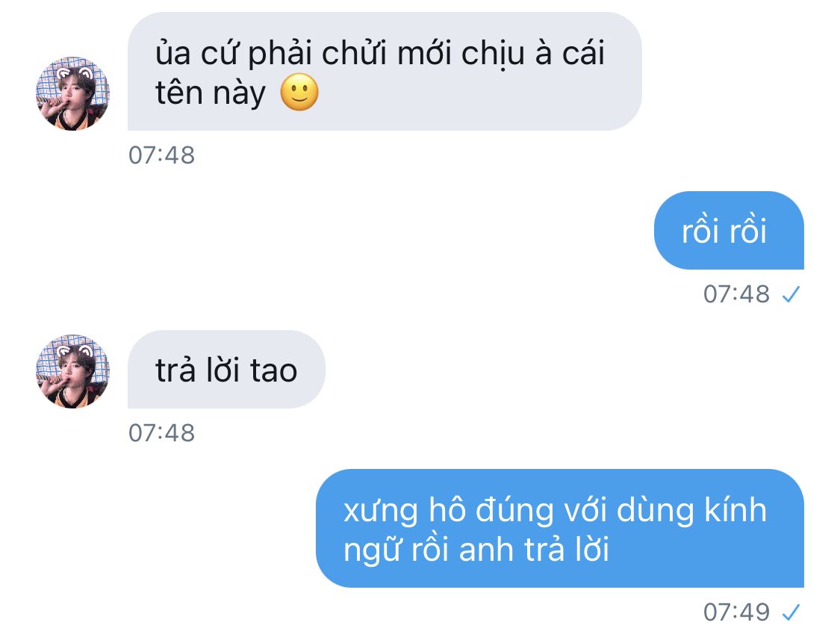Click 07:48 timestamp under first gray message
Image resolution: width=840 pixels, height=631 pixels.
click(161, 155)
